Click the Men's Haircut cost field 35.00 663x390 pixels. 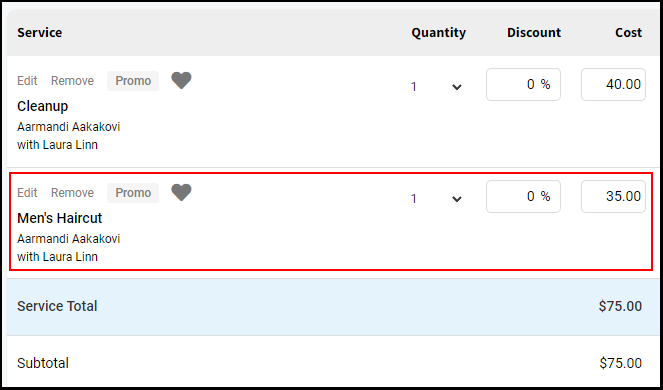point(613,197)
